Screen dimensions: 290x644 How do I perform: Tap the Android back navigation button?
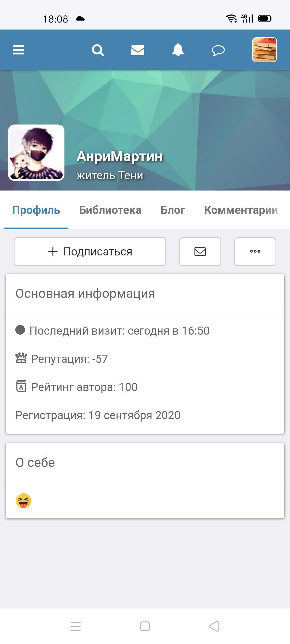[214, 626]
